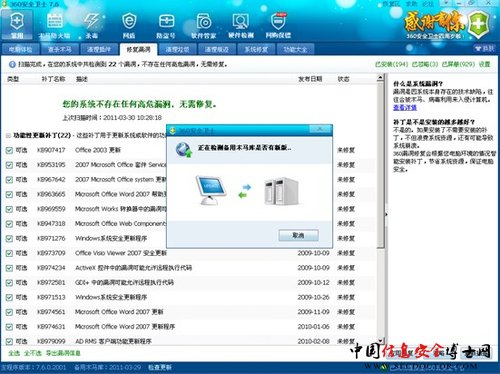Viewport: 500px width, 374px height.
Task: Cancel the update check dialog with 取消
Action: coord(298,235)
